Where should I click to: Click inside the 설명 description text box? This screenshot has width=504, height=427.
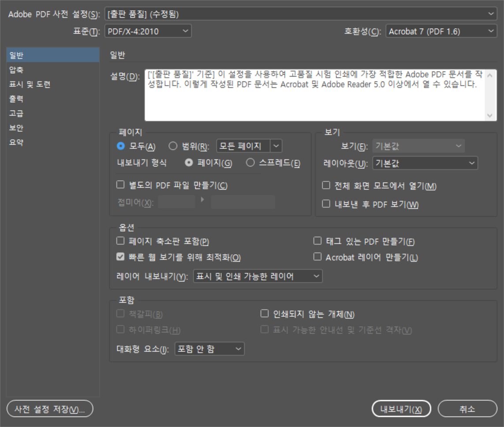click(x=315, y=95)
